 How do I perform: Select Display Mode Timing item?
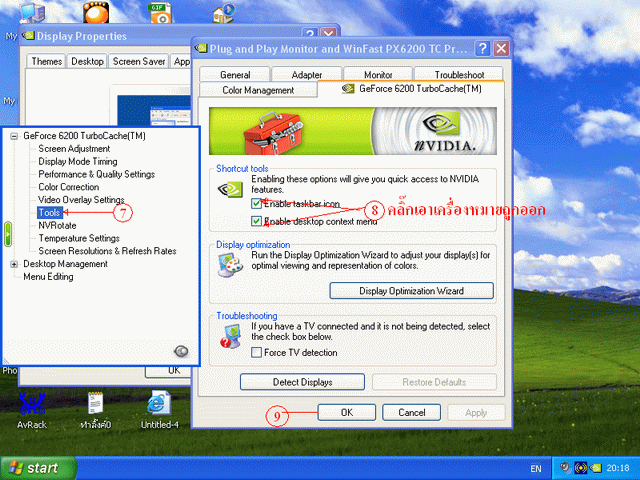(78, 162)
